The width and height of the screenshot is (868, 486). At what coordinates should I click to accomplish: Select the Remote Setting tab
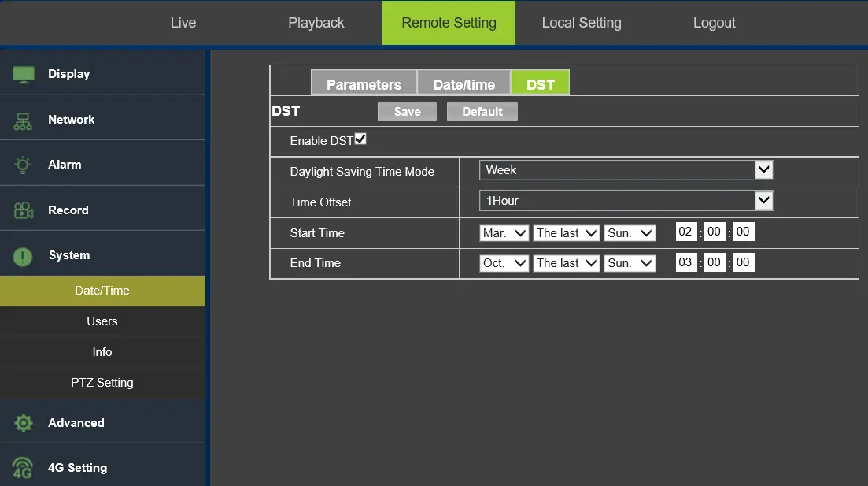(x=449, y=23)
